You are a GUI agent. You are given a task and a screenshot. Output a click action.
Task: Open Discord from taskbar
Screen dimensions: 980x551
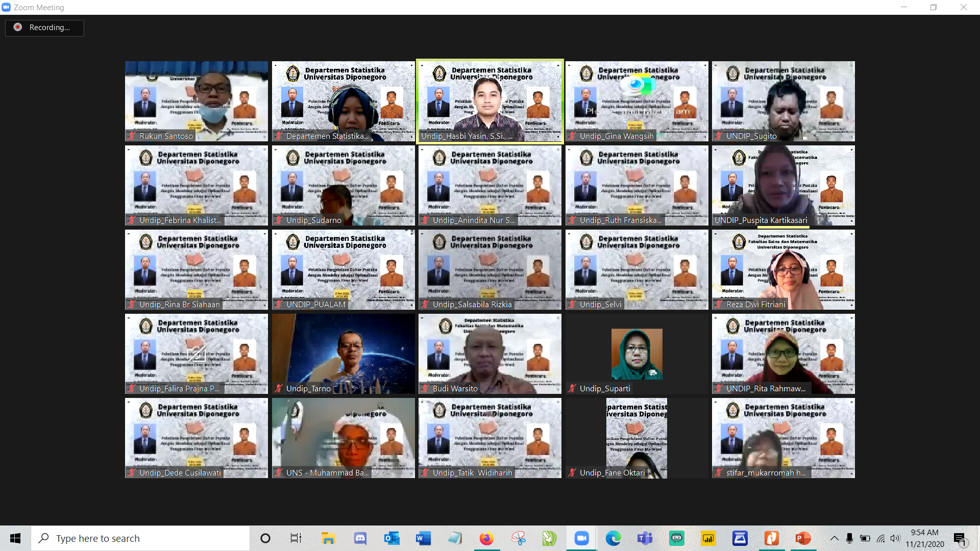click(360, 538)
